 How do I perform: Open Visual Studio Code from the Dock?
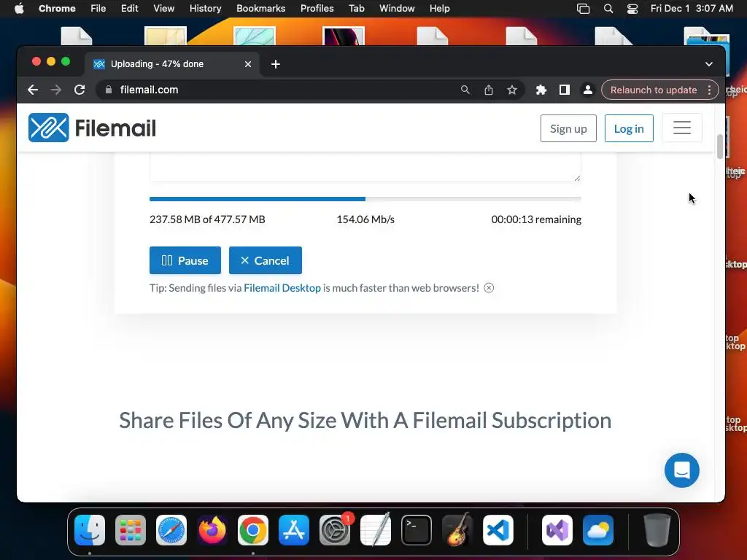click(x=498, y=530)
